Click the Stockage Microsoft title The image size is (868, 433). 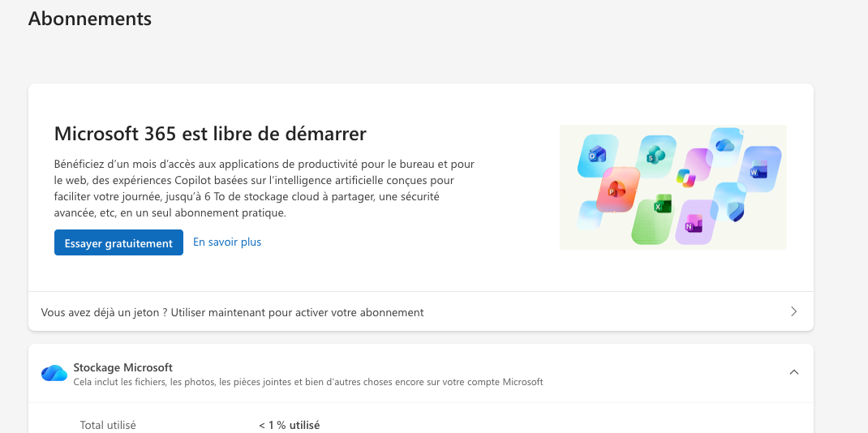pos(122,367)
